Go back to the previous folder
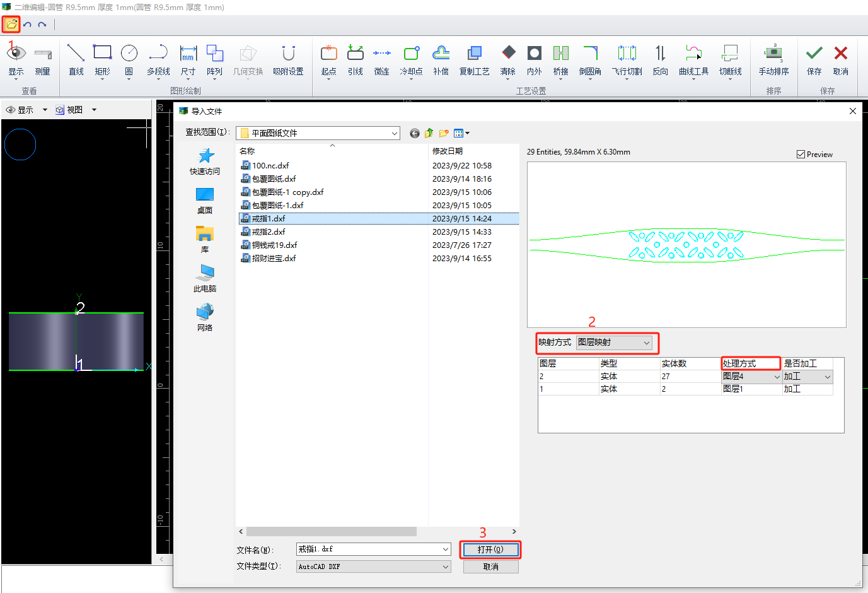 coord(414,133)
